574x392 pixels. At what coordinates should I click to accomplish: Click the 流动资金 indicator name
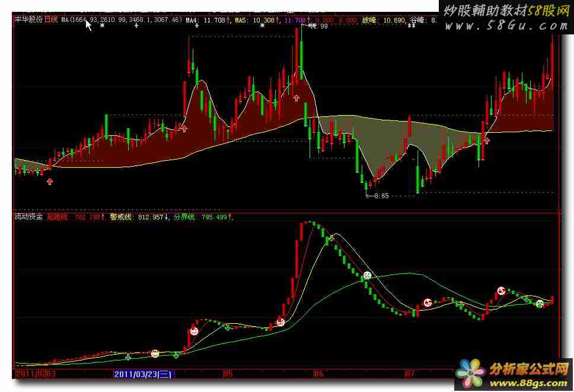pyautogui.click(x=28, y=216)
